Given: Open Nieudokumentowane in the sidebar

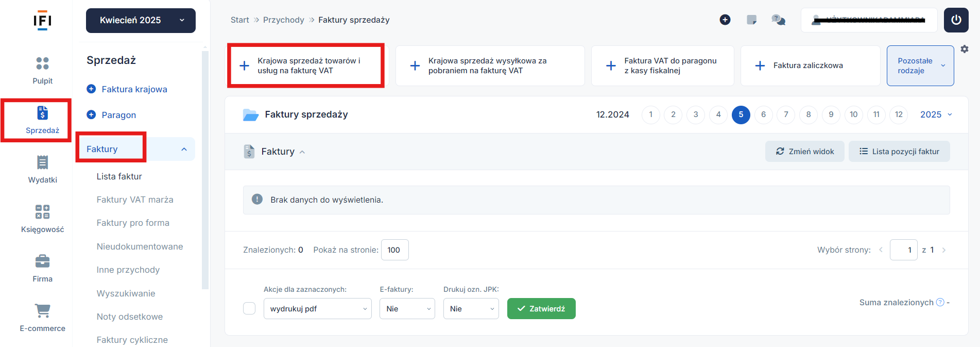Looking at the screenshot, I should coord(140,246).
